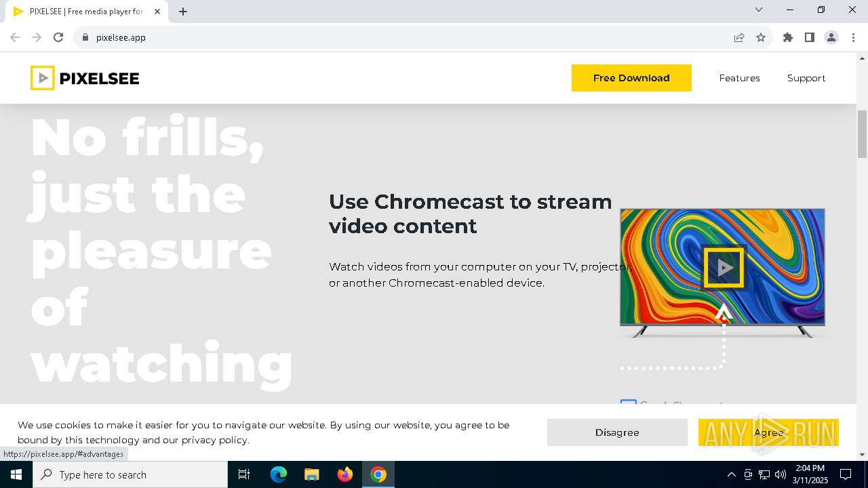
Task: Click the play icon on TV image
Action: pos(724,267)
